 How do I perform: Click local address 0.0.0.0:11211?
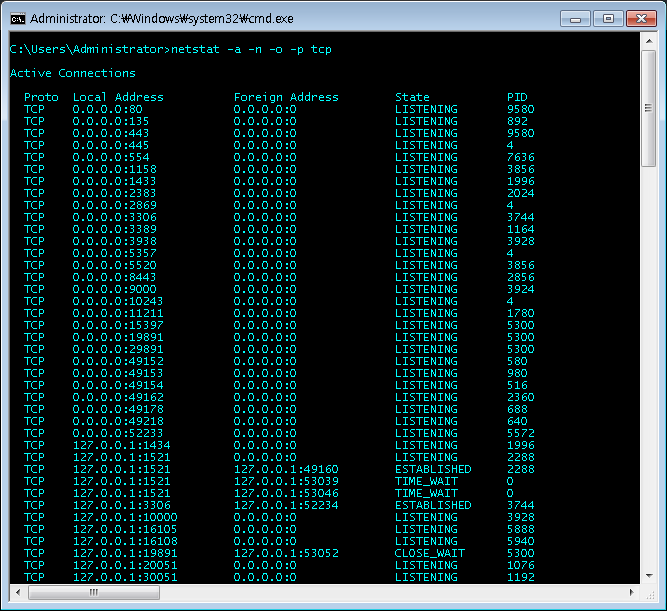pyautogui.click(x=118, y=313)
